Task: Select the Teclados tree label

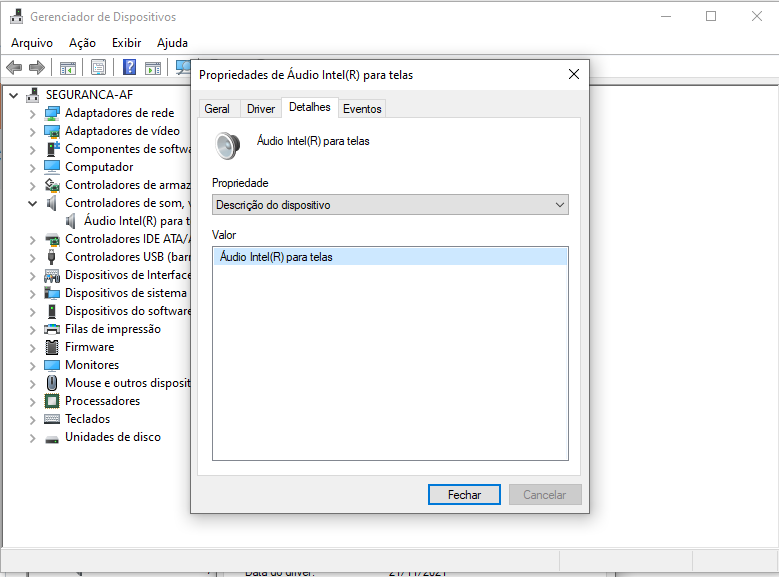Action: 87,419
